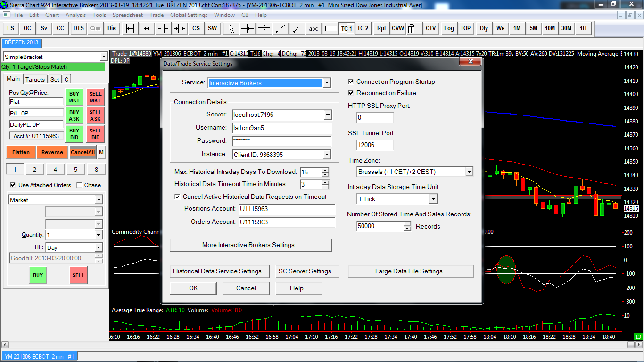Open the Service dropdown list
644x362 pixels.
point(326,83)
